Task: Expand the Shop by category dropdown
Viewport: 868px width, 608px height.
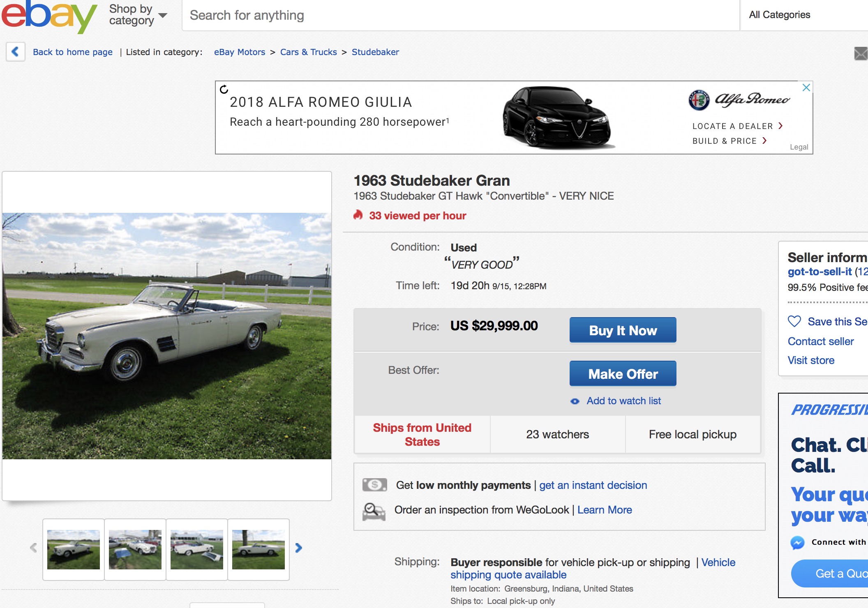Action: [138, 15]
